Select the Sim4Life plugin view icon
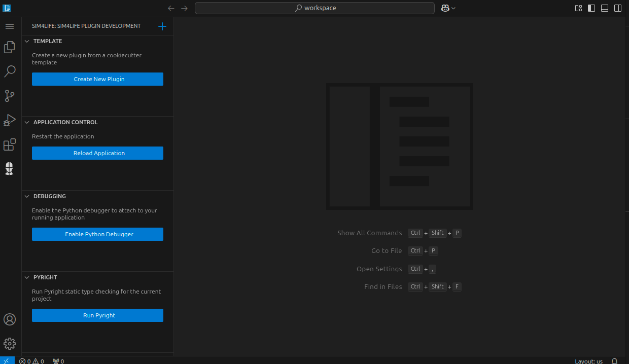629x364 pixels. 10,169
